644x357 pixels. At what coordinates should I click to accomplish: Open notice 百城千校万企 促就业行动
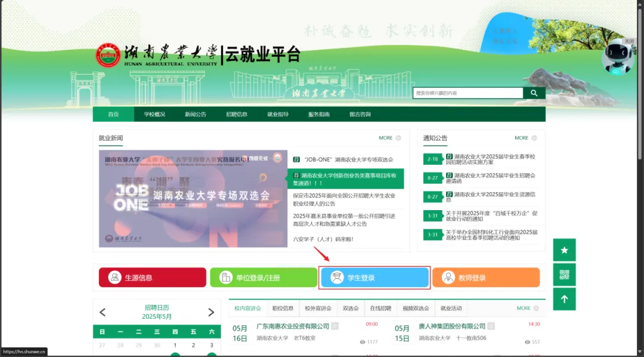(x=491, y=216)
